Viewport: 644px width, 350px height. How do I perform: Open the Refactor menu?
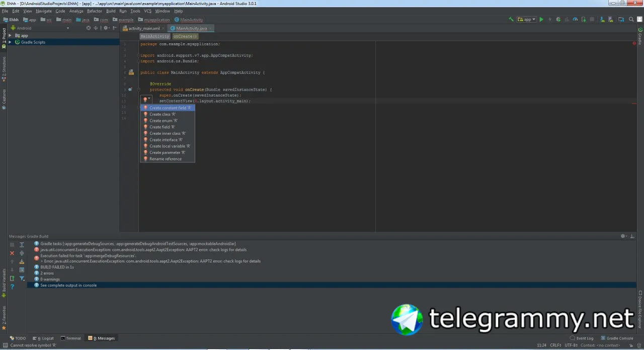pos(94,11)
